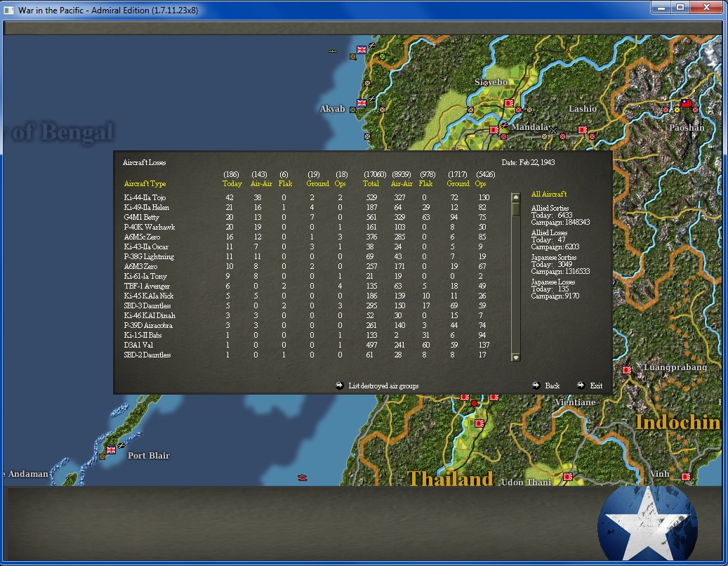Select the British flag base beside Akyab label
The height and width of the screenshot is (566, 728).
coord(362,103)
